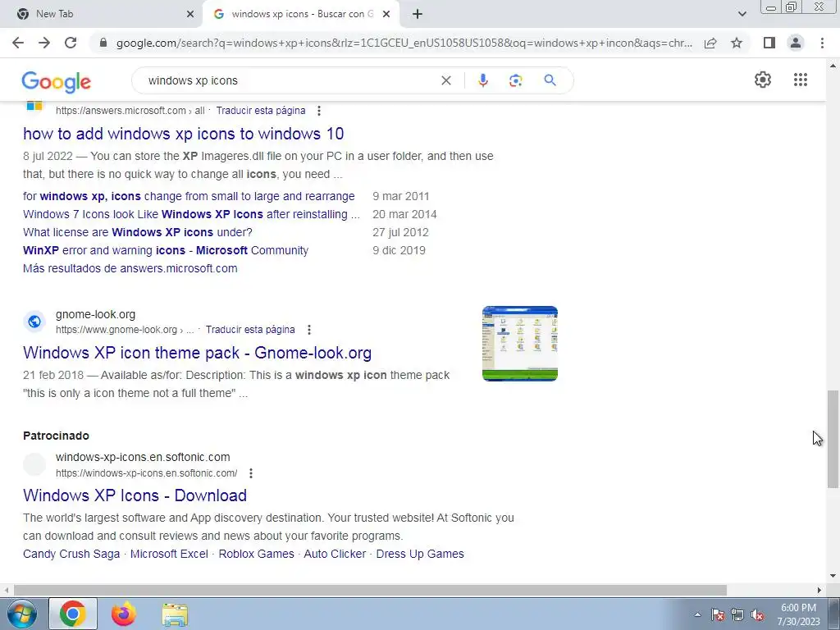Open the network tray icon
This screenshot has width=840, height=630.
click(737, 615)
